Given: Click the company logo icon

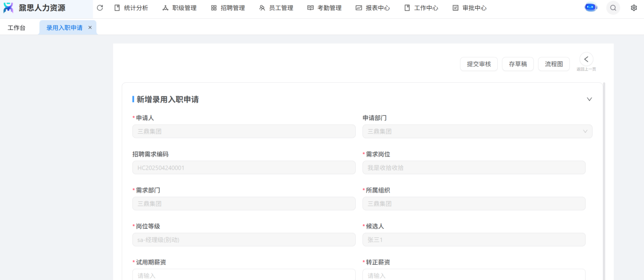Looking at the screenshot, I should pyautogui.click(x=9, y=8).
